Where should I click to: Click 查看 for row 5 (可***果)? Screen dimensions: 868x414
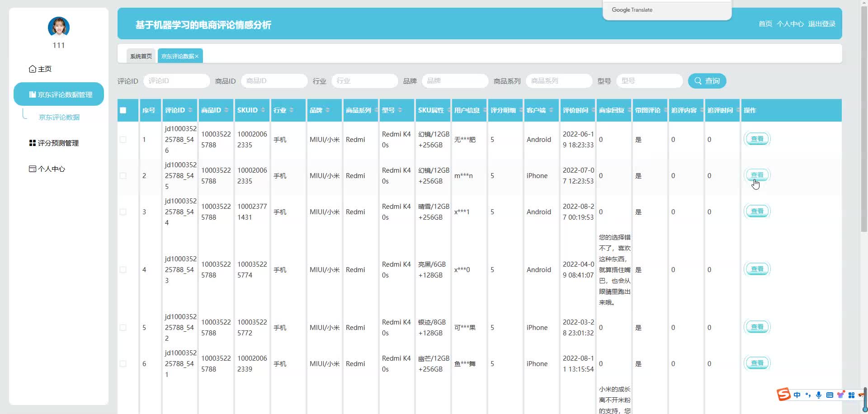(757, 327)
